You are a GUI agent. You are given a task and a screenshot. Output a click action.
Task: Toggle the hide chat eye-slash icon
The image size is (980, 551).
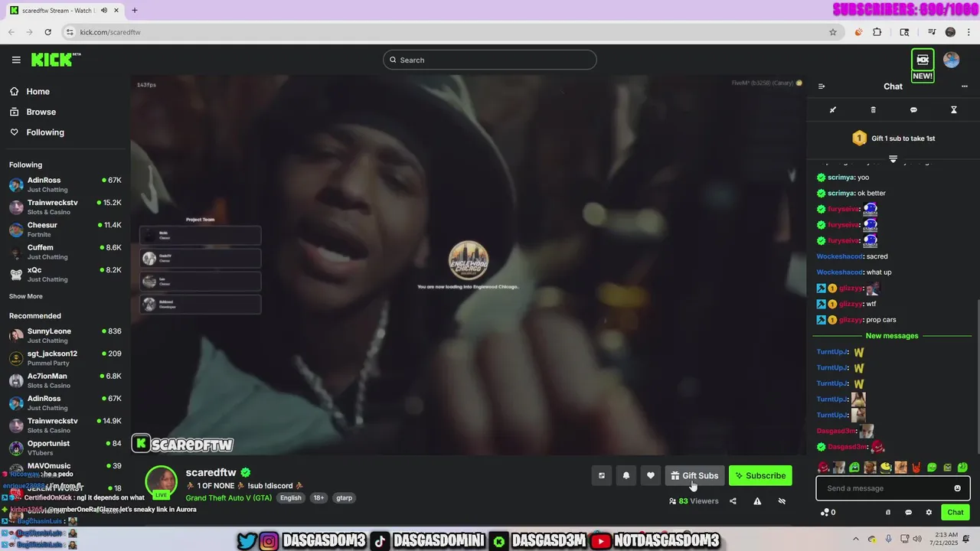pyautogui.click(x=782, y=501)
